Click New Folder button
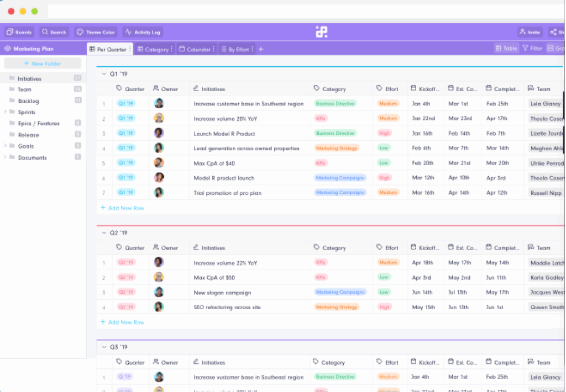This screenshot has width=566, height=392. point(43,63)
